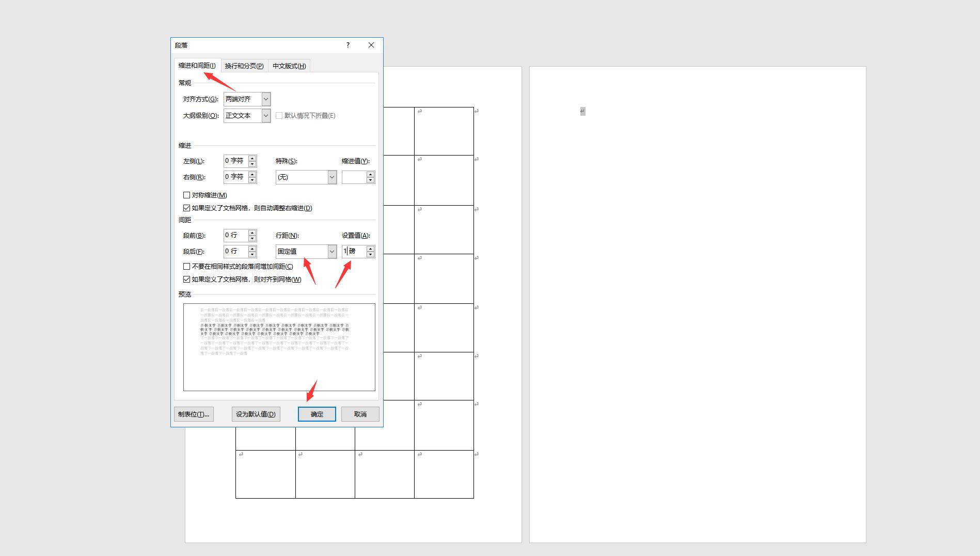Close the 段落 dialog window
Screen dimensions: 980x556
pos(371,45)
